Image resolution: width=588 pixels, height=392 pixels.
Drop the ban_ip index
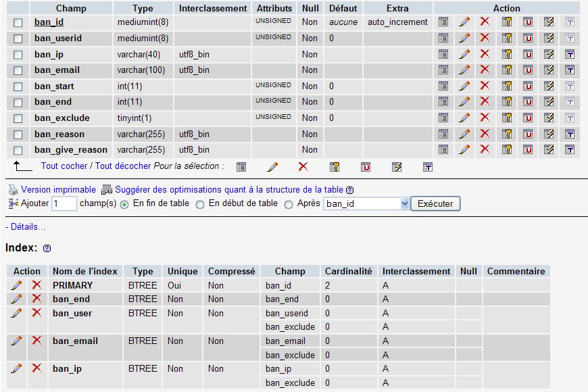tap(36, 368)
